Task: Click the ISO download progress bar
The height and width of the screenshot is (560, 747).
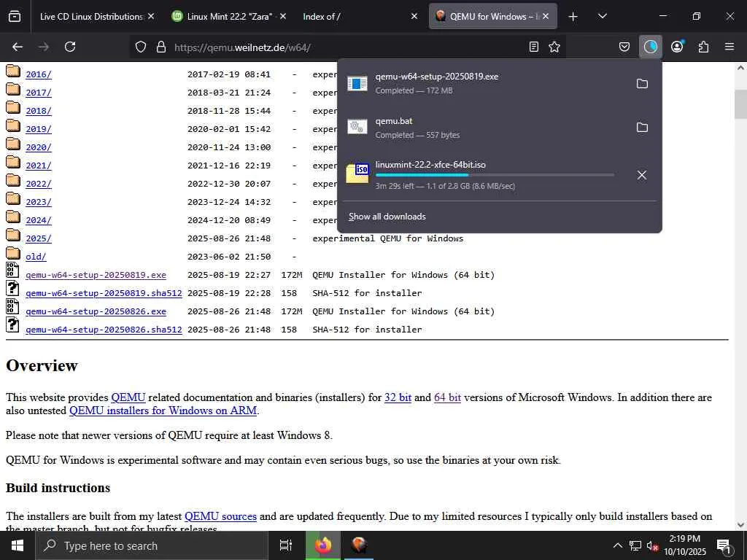Action: coord(495,175)
